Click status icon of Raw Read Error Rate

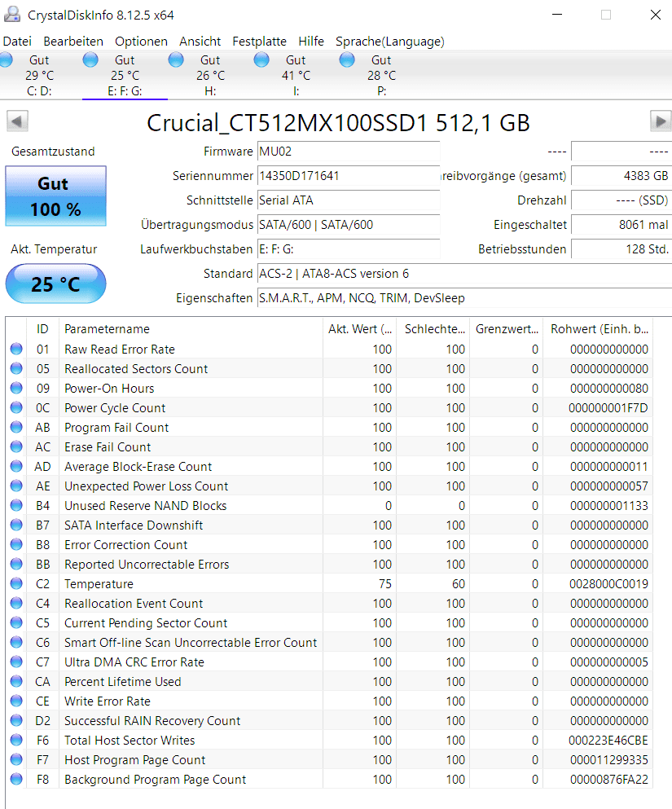(16, 349)
